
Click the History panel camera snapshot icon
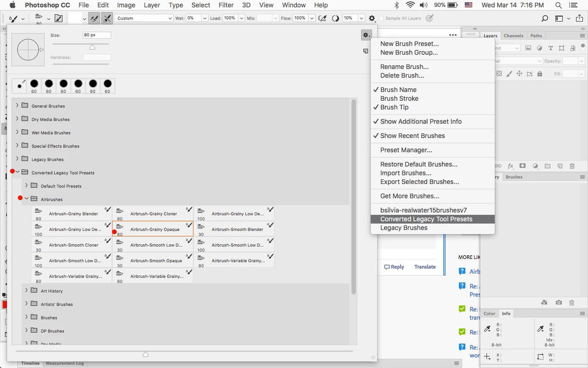(559, 303)
